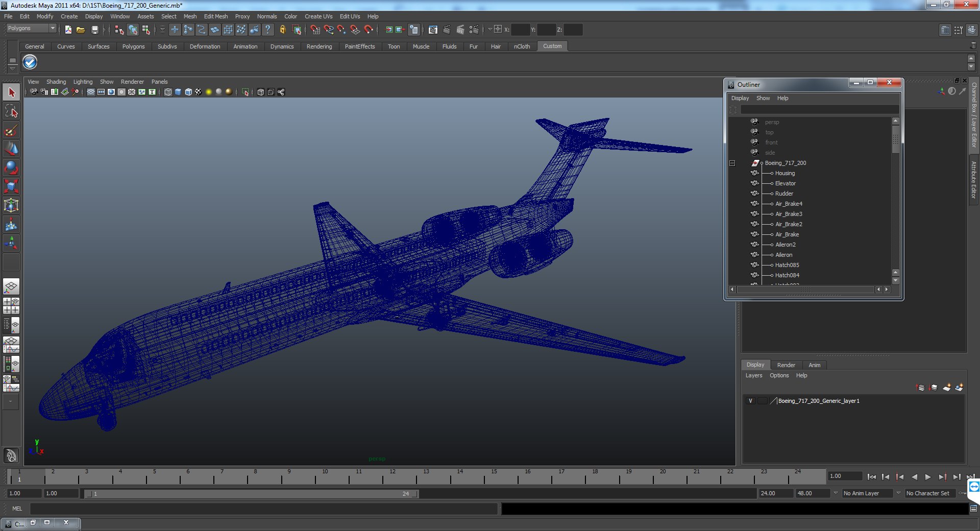The height and width of the screenshot is (531, 980).
Task: Expand the toolbox layout arrow button
Action: (x=10, y=402)
